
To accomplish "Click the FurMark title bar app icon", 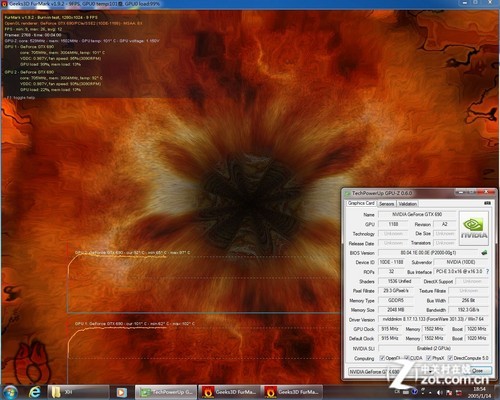I will point(4,4).
